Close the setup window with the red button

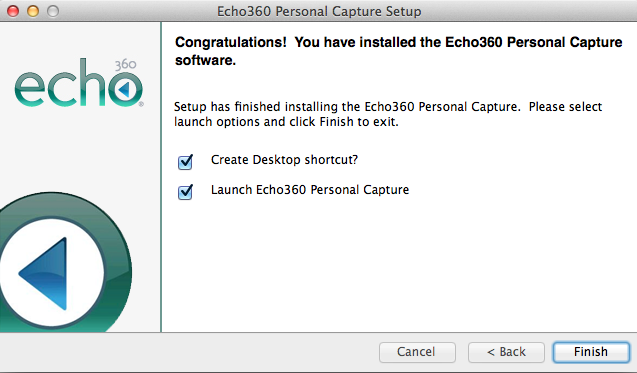[x=13, y=11]
